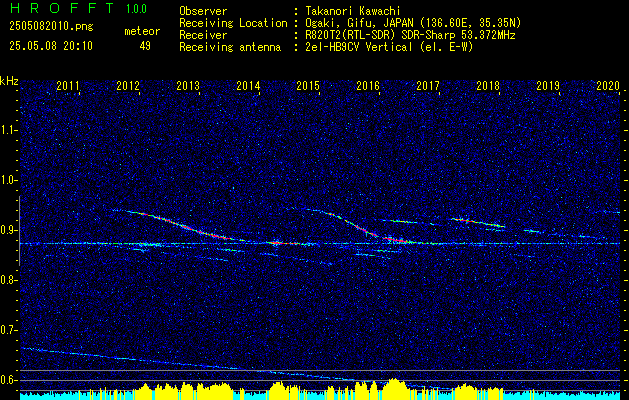Click the meteor count 49
This screenshot has width=629, height=400.
pos(145,46)
